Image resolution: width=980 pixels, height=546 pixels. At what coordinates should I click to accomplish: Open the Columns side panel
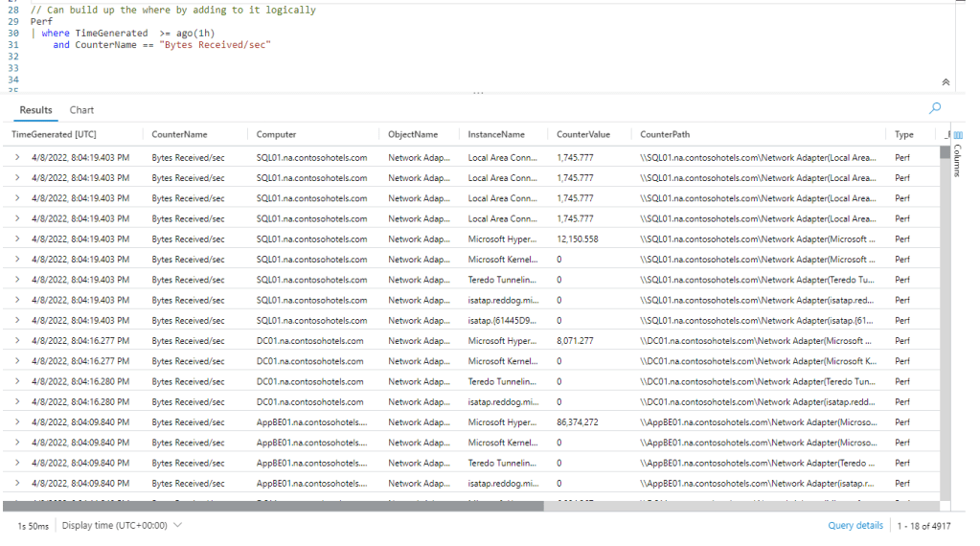coord(958,153)
